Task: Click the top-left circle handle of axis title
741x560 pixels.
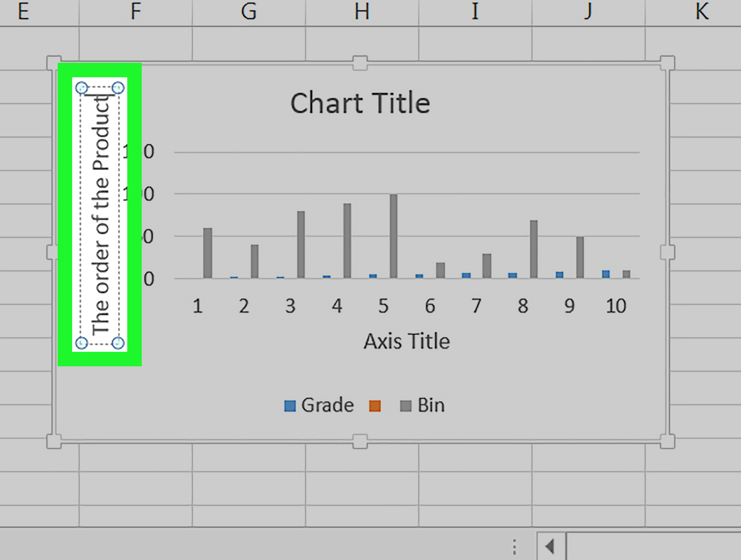Action: [82, 88]
